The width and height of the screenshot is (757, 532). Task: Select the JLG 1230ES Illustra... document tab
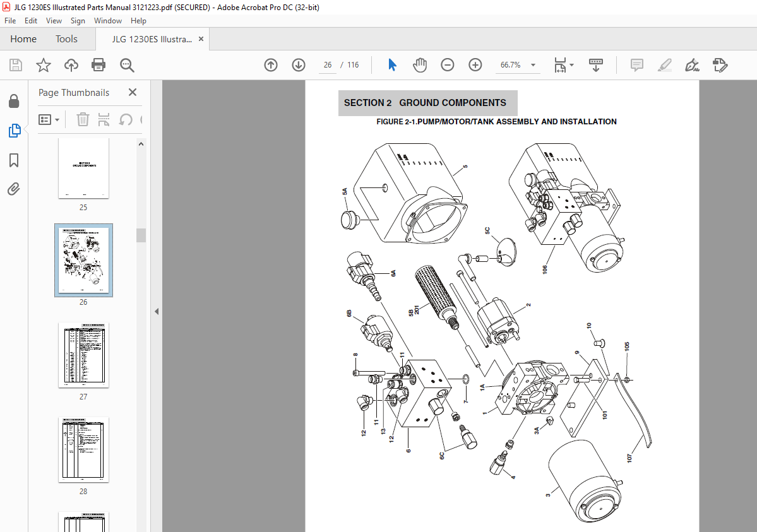(152, 39)
